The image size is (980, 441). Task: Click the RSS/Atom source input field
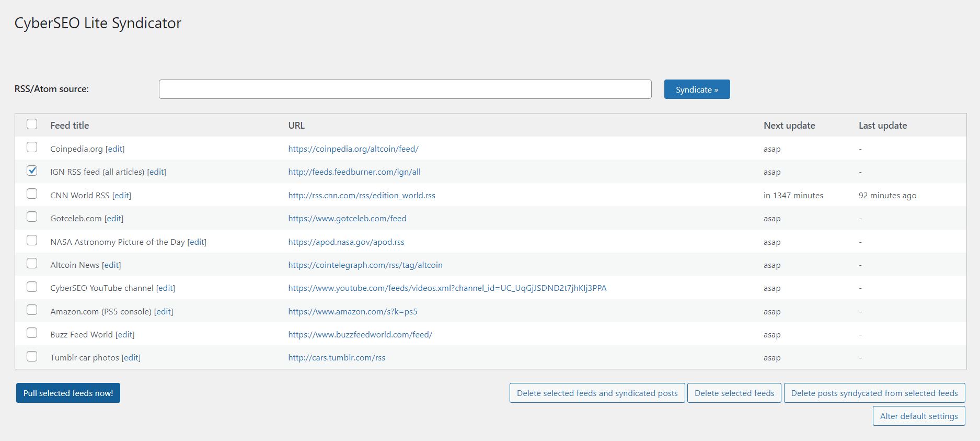point(405,89)
